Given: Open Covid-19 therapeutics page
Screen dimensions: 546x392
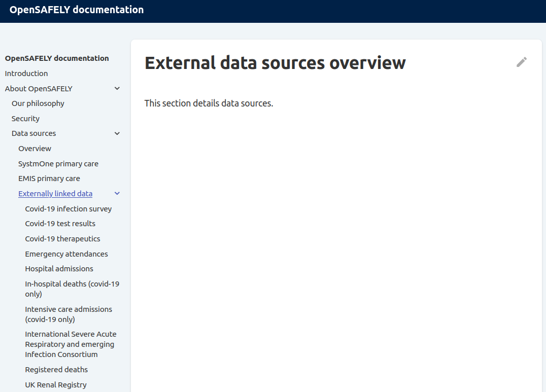Looking at the screenshot, I should [x=63, y=239].
